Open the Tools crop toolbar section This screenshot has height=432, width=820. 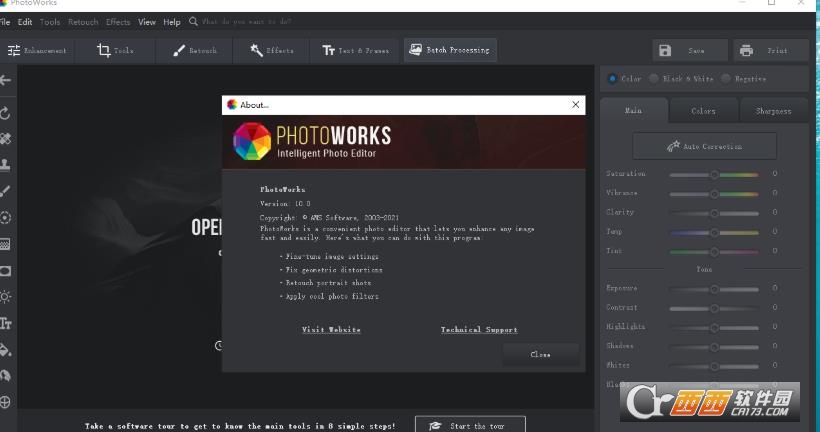point(115,51)
